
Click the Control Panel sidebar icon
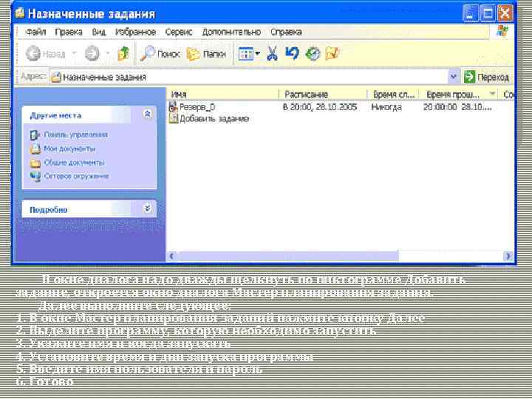coord(35,135)
